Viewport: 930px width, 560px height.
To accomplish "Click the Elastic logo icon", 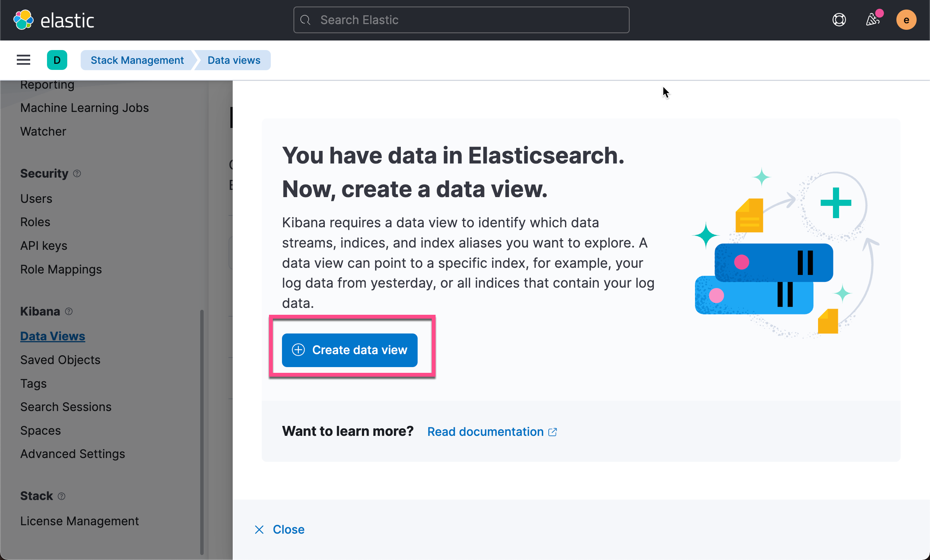I will click(23, 20).
